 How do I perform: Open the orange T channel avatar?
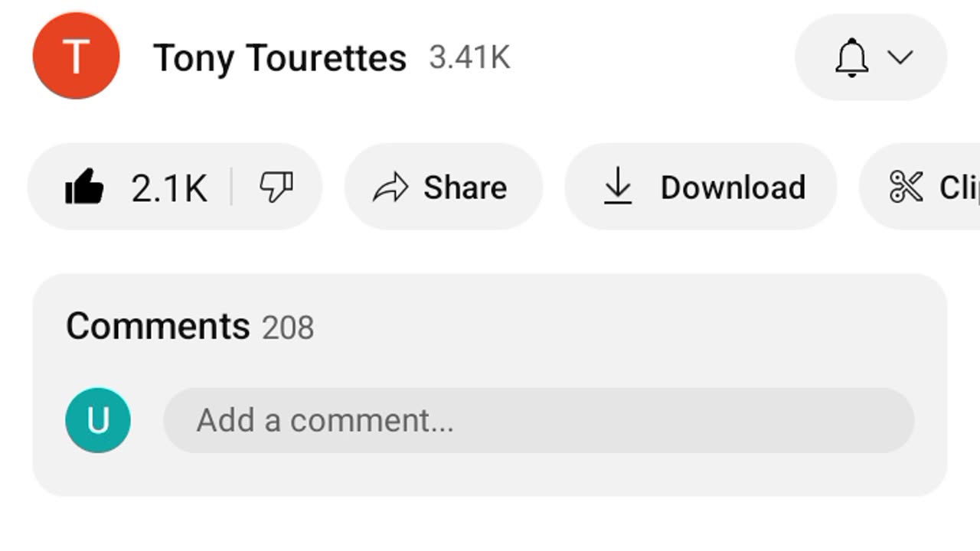point(76,56)
